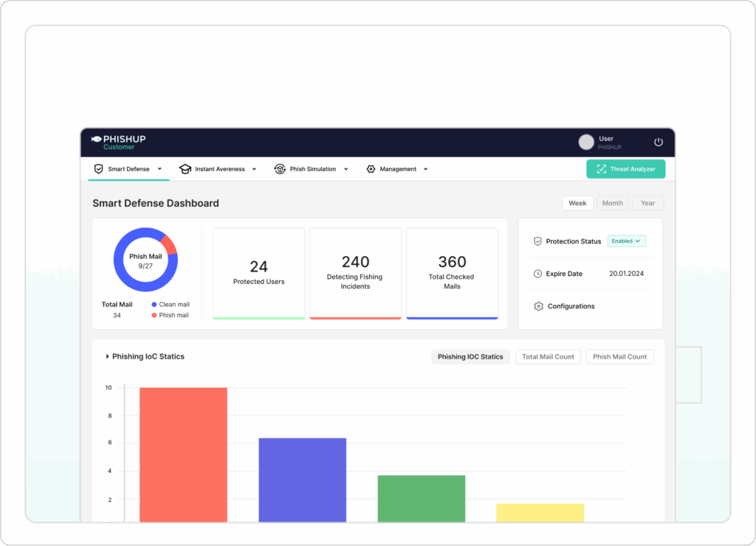The height and width of the screenshot is (546, 756).
Task: Click the power logout icon
Action: tap(659, 142)
